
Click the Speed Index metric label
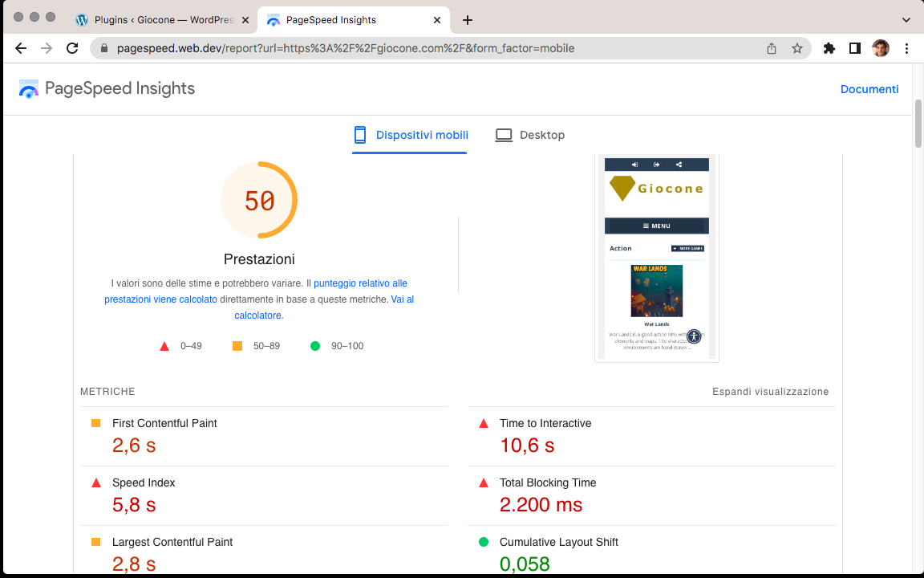tap(144, 483)
